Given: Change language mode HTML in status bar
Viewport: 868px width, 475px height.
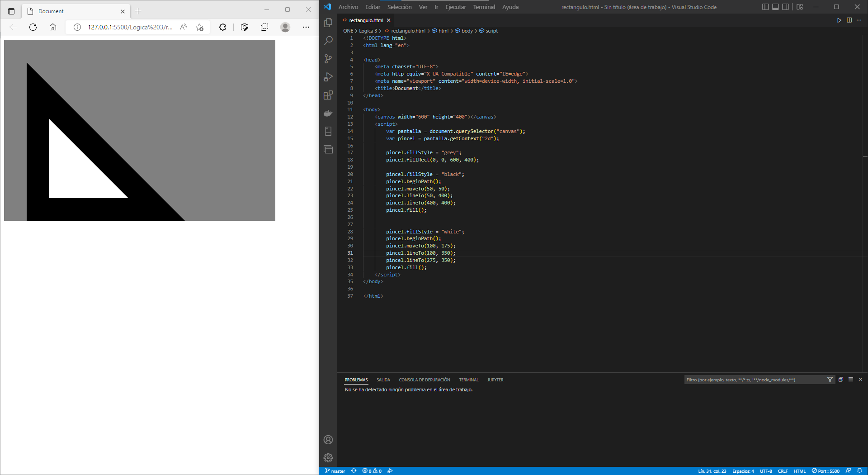Looking at the screenshot, I should pyautogui.click(x=800, y=471).
